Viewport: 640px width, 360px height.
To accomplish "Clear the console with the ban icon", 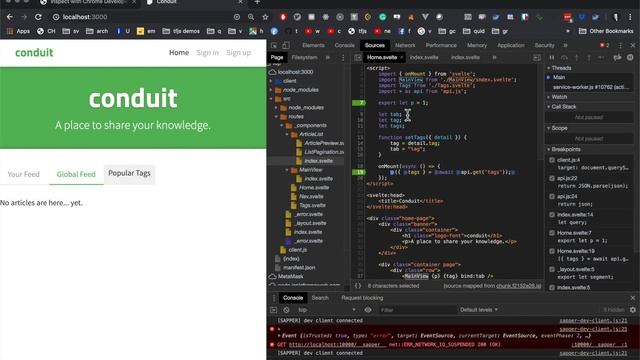I will 287,310.
